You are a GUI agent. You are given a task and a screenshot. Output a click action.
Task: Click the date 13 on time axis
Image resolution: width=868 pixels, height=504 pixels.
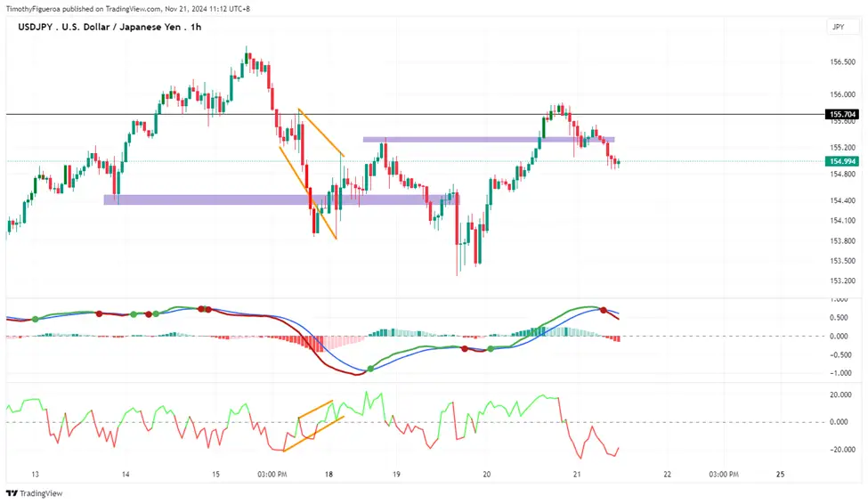pyautogui.click(x=35, y=474)
